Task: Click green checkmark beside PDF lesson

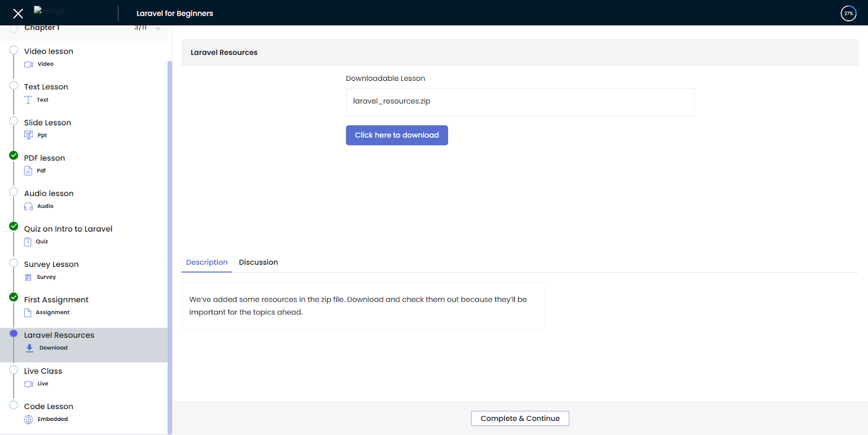Action: pos(14,155)
